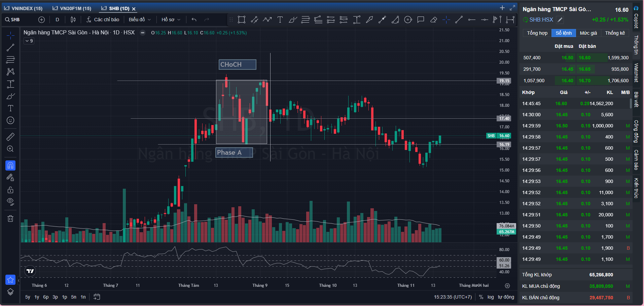Image resolution: width=644 pixels, height=306 pixels.
Task: Select the Thống kê tab
Action: tap(615, 33)
